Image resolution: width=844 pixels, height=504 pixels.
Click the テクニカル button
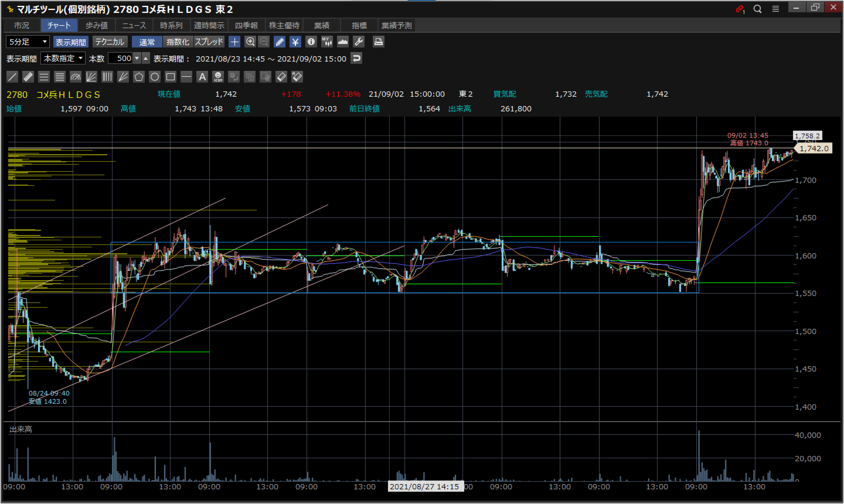click(110, 42)
